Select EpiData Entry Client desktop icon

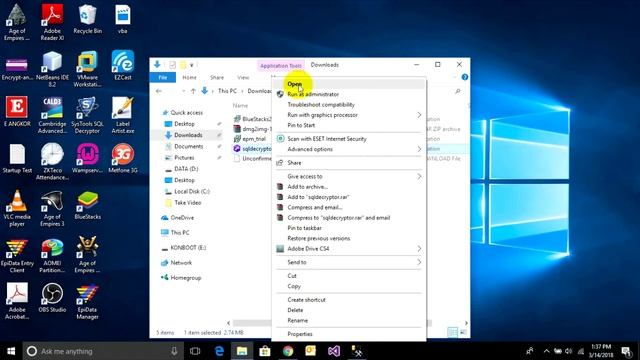(17, 256)
